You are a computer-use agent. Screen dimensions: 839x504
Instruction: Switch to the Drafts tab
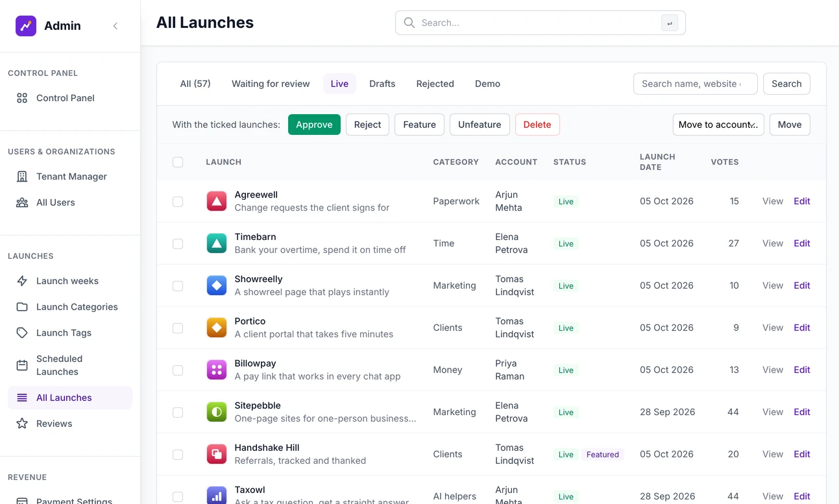point(382,84)
